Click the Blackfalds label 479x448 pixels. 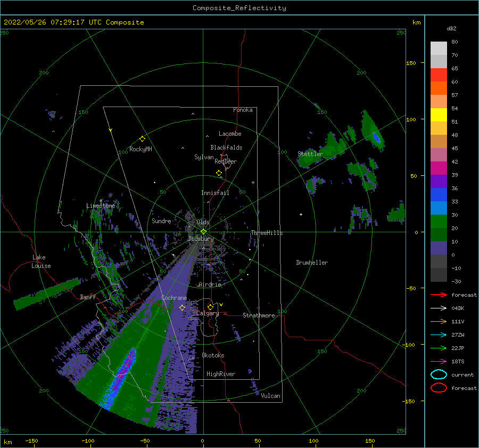[226, 148]
